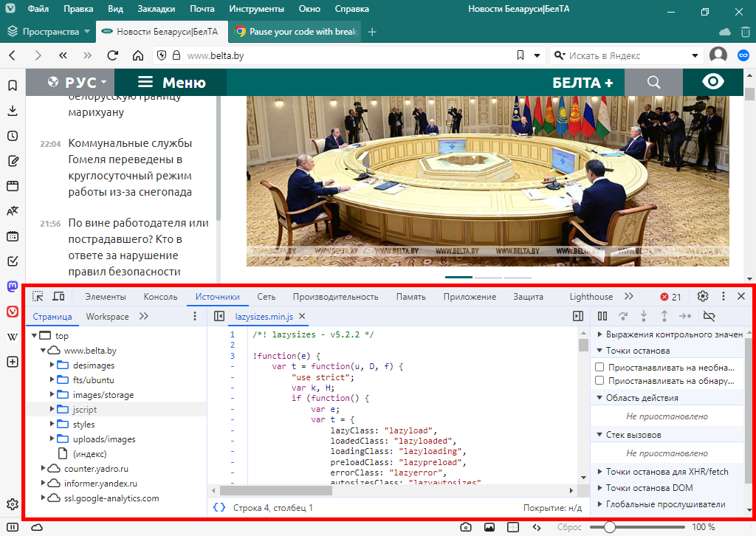Open the Меню button on the site
Viewport: 756px width, 536px height.
tap(171, 83)
